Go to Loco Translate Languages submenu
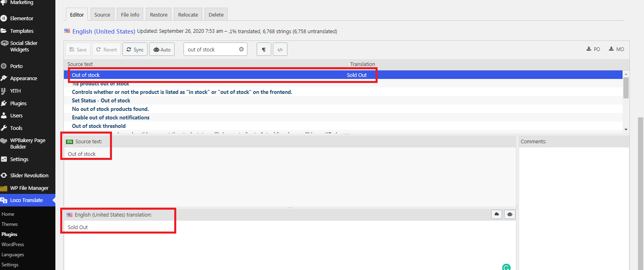The image size is (644, 270). click(x=13, y=255)
